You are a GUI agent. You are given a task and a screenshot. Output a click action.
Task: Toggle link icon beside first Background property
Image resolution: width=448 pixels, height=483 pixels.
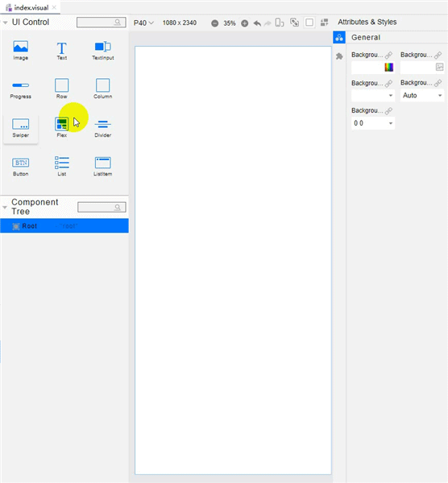pyautogui.click(x=388, y=55)
